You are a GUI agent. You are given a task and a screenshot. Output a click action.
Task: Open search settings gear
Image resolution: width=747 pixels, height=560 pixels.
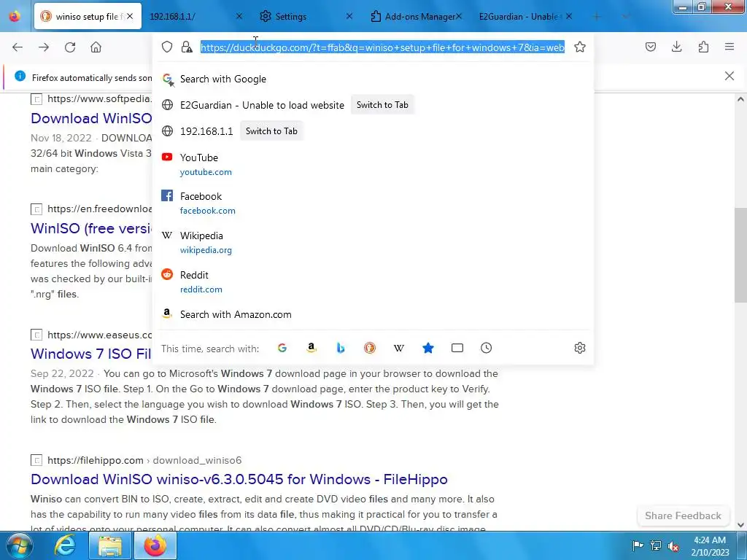coord(580,348)
